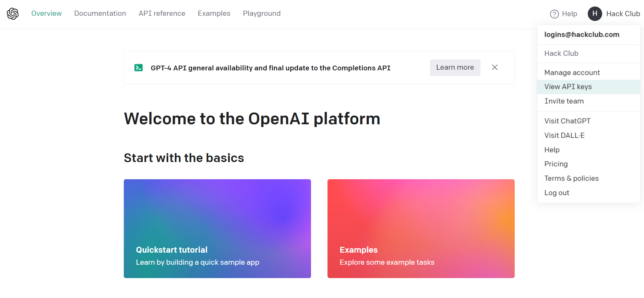Image resolution: width=644 pixels, height=298 pixels.
Task: Open the Overview tab
Action: (46, 13)
